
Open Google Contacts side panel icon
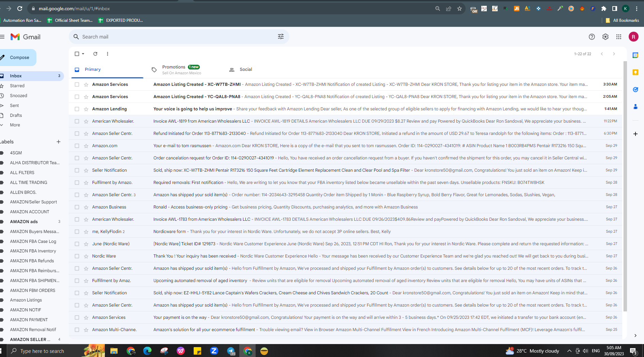click(x=635, y=107)
